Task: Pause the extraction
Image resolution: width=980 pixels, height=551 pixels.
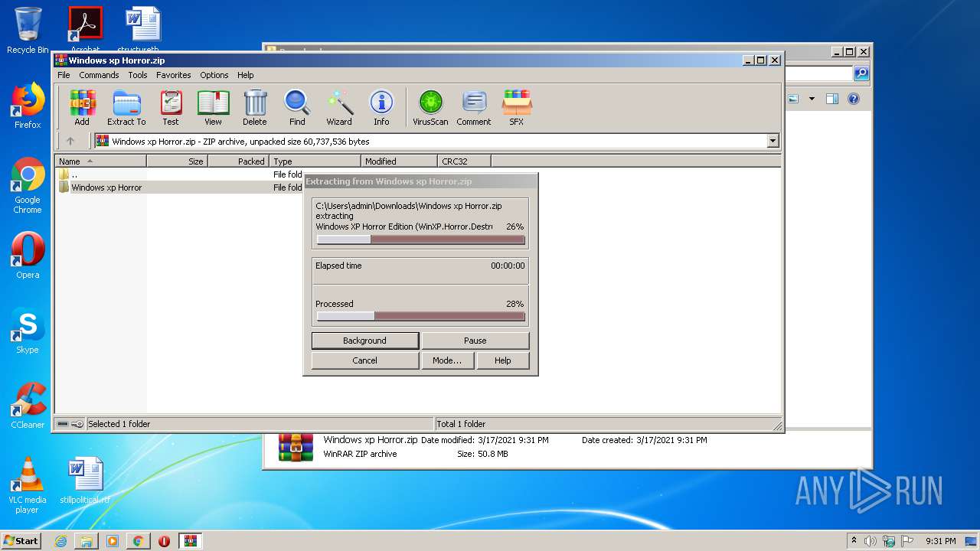Action: 475,341
